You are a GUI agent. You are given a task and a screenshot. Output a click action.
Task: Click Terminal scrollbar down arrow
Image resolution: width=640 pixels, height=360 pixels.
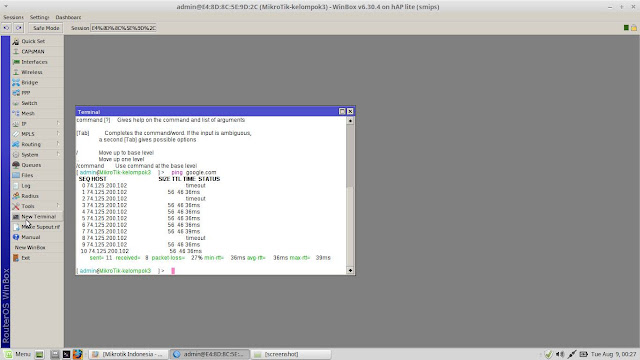click(x=350, y=270)
